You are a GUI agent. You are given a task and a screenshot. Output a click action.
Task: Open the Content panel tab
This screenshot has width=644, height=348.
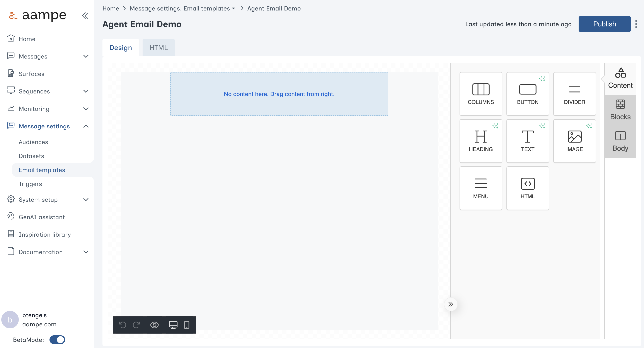pyautogui.click(x=620, y=78)
